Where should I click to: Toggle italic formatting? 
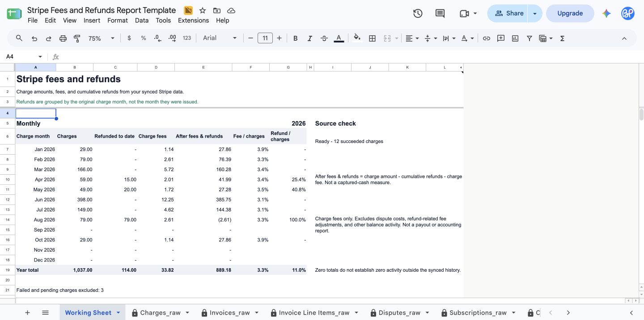(309, 38)
